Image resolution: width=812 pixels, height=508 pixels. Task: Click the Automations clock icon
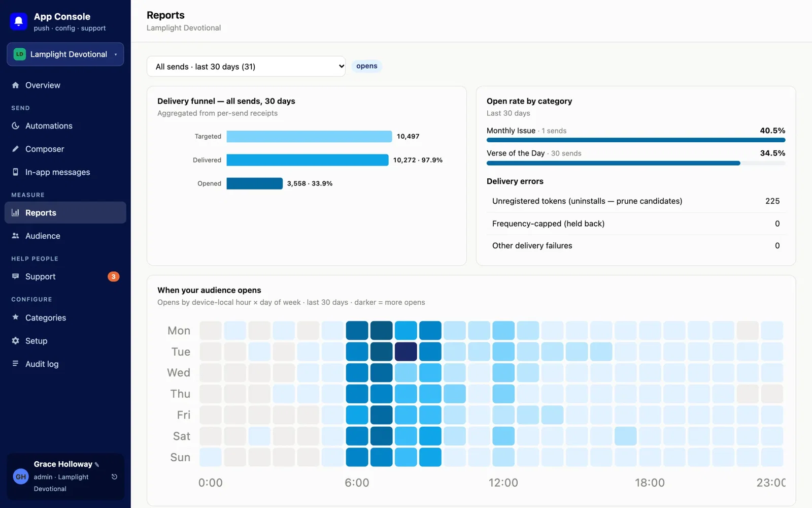pyautogui.click(x=15, y=126)
